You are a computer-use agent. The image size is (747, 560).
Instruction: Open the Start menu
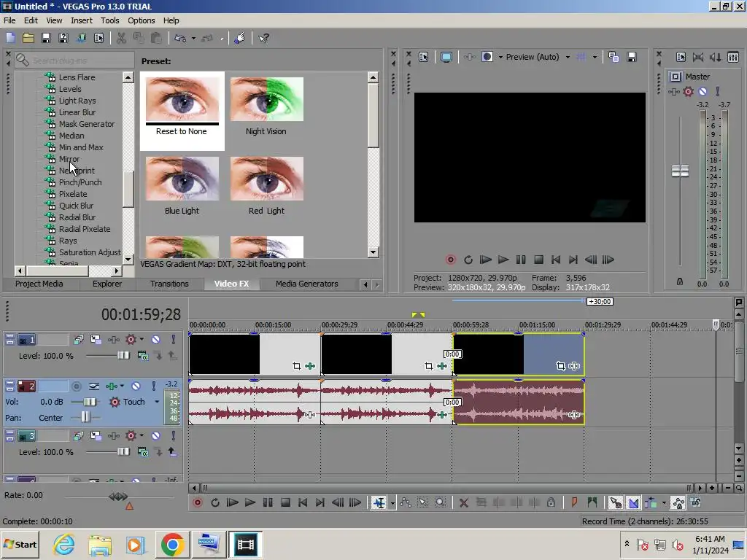point(20,544)
